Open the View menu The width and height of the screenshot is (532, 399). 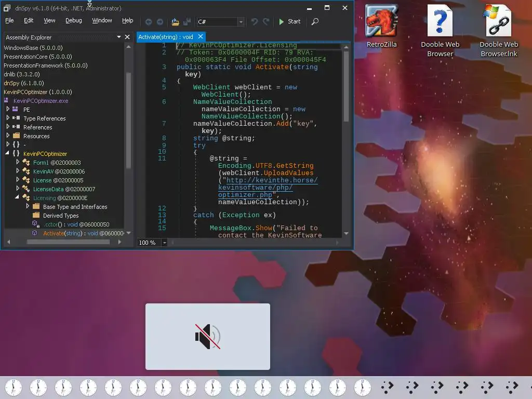pyautogui.click(x=49, y=20)
